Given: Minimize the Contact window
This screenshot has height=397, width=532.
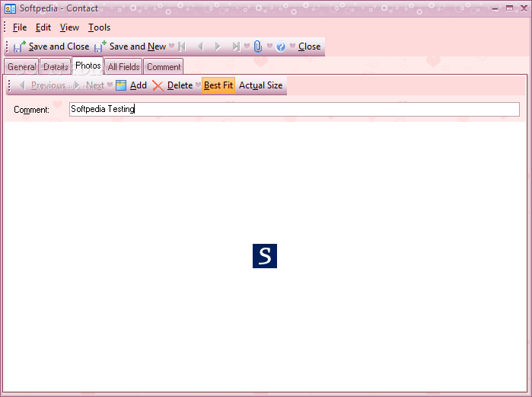Looking at the screenshot, I should (495, 9).
